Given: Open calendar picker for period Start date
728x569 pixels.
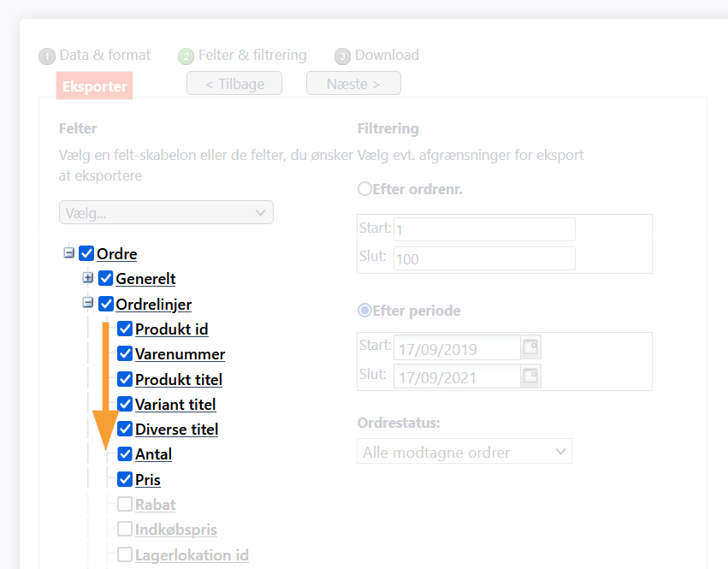Looking at the screenshot, I should (x=530, y=347).
